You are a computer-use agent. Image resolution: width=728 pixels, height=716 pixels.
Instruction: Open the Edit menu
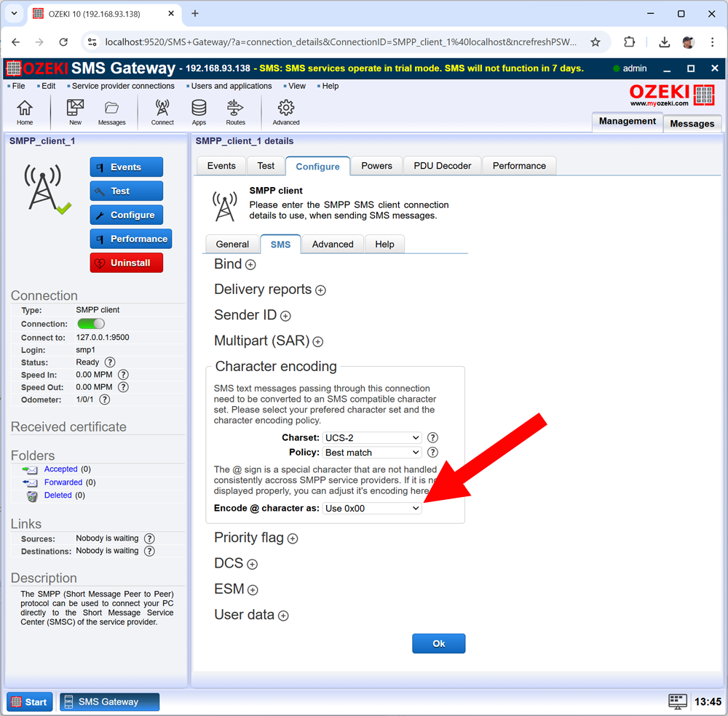click(48, 86)
